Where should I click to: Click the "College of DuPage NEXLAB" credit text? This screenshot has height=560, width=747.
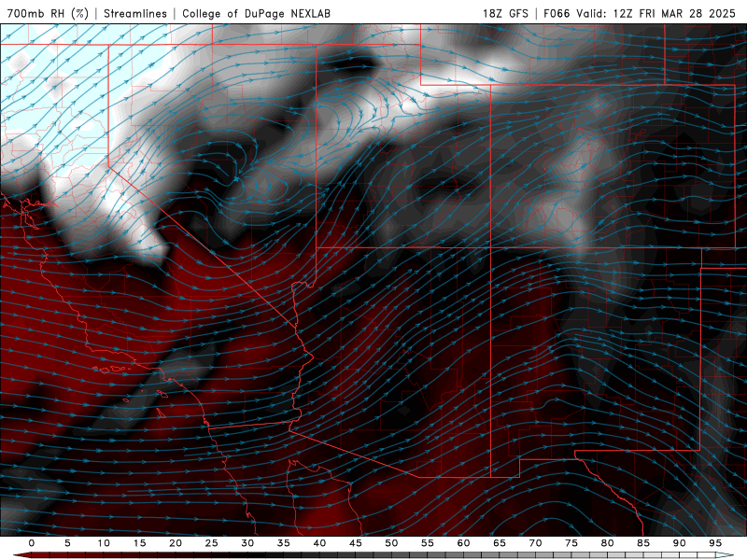[256, 13]
